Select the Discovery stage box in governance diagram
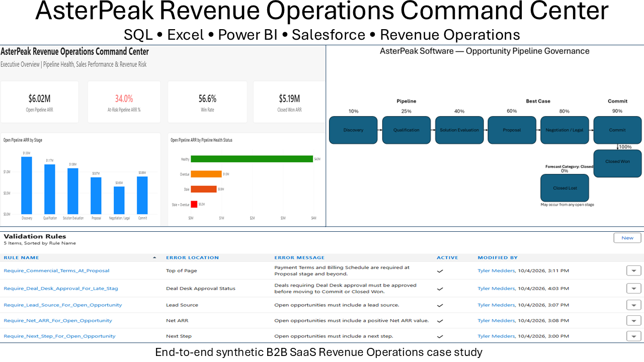Viewport: 644px width, 362px height. click(x=353, y=130)
